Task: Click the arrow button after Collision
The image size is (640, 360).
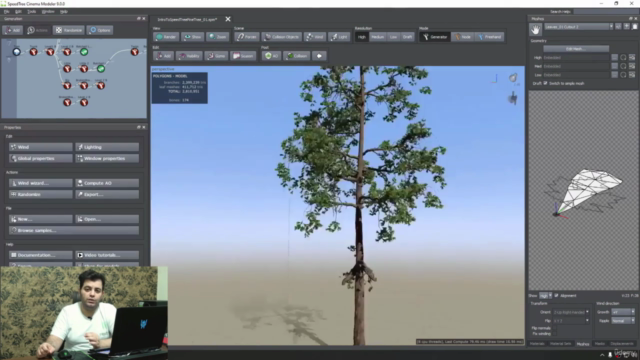Action: (319, 56)
